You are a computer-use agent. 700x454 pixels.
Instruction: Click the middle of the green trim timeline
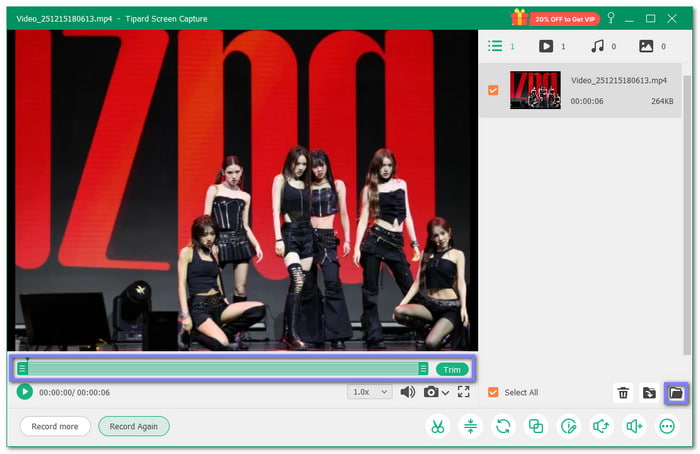pos(223,369)
